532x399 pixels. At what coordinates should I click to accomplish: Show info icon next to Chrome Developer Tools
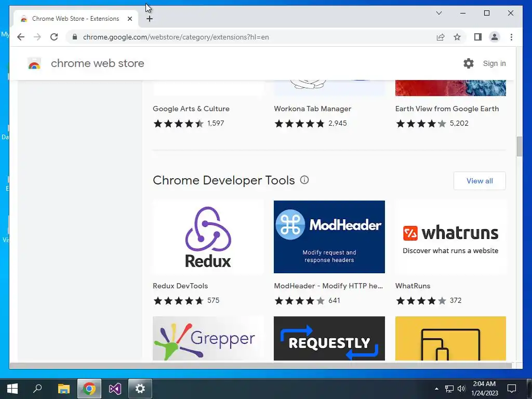[x=304, y=180]
